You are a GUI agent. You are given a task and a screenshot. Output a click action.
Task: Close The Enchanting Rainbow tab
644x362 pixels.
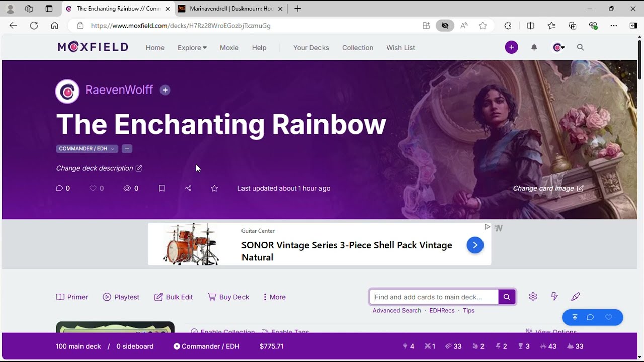168,9
